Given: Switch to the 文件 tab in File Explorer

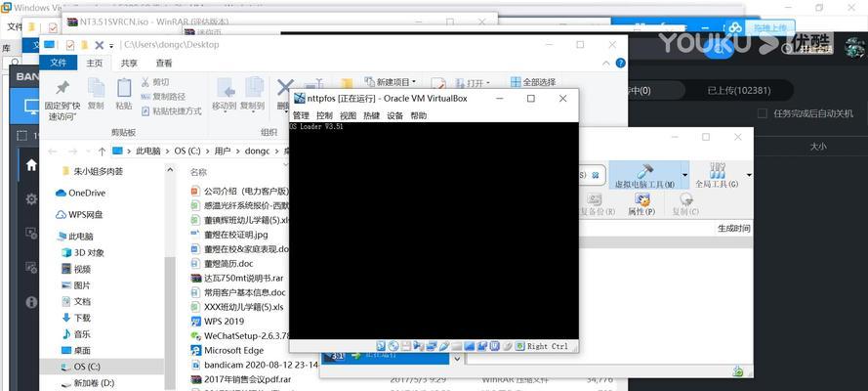Looking at the screenshot, I should click(59, 63).
